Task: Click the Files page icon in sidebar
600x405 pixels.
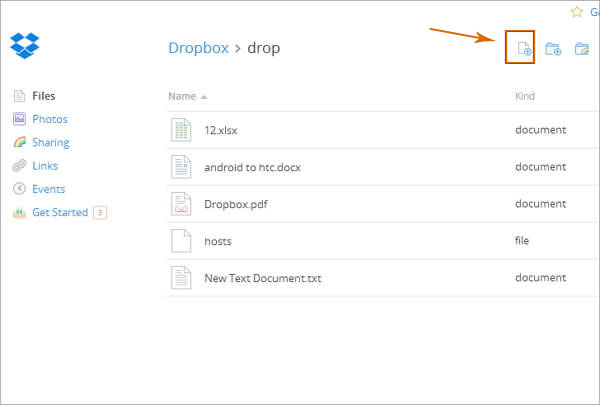Action: coord(19,96)
